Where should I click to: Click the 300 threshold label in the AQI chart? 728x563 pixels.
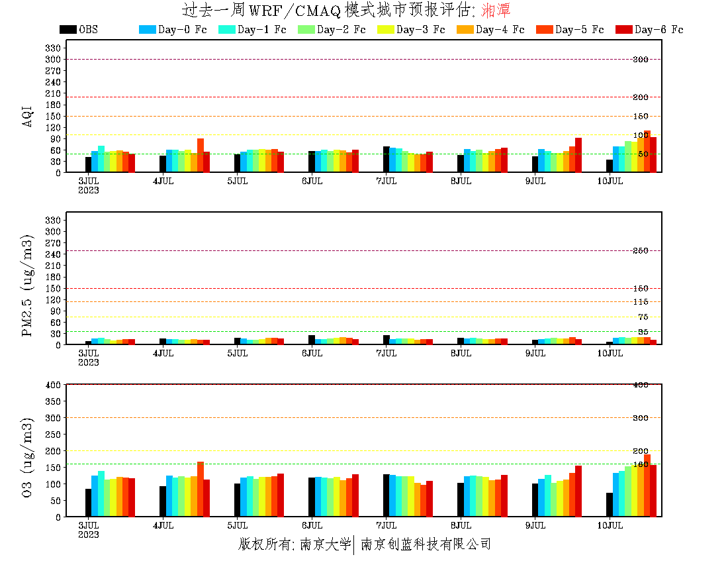pyautogui.click(x=640, y=60)
